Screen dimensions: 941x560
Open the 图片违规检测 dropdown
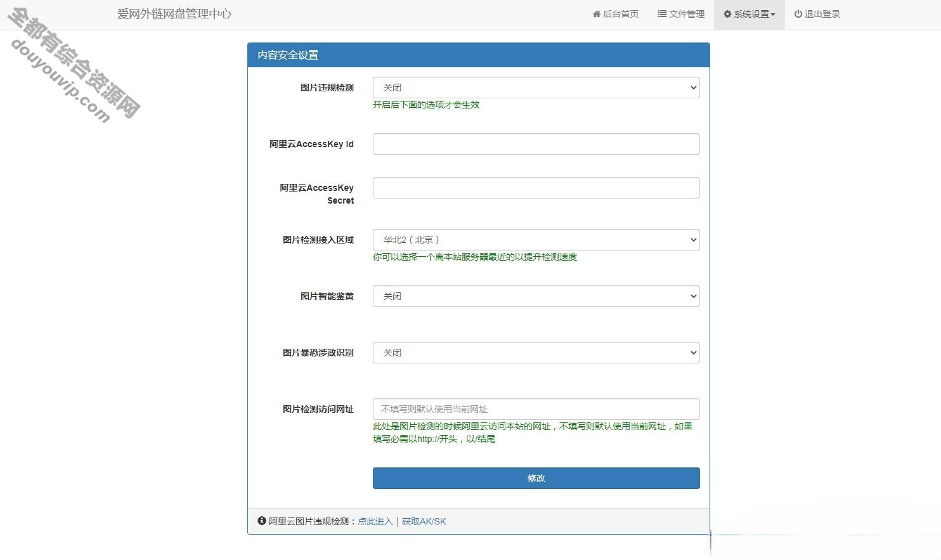[x=536, y=88]
